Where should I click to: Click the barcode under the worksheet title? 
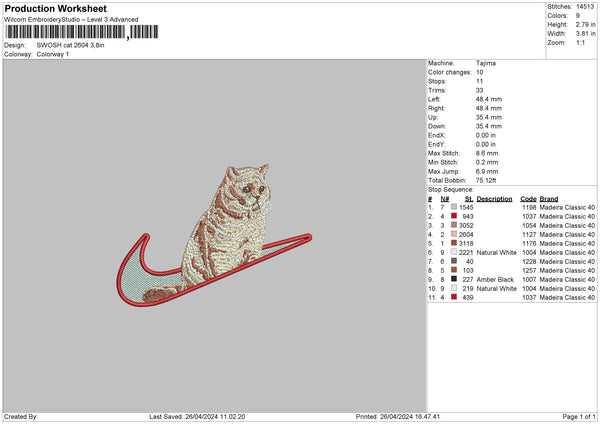(x=81, y=32)
